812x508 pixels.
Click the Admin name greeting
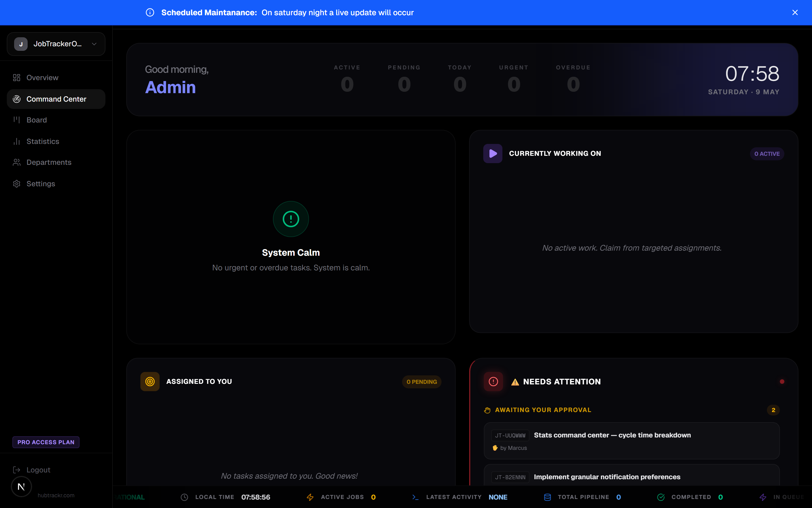coord(170,87)
